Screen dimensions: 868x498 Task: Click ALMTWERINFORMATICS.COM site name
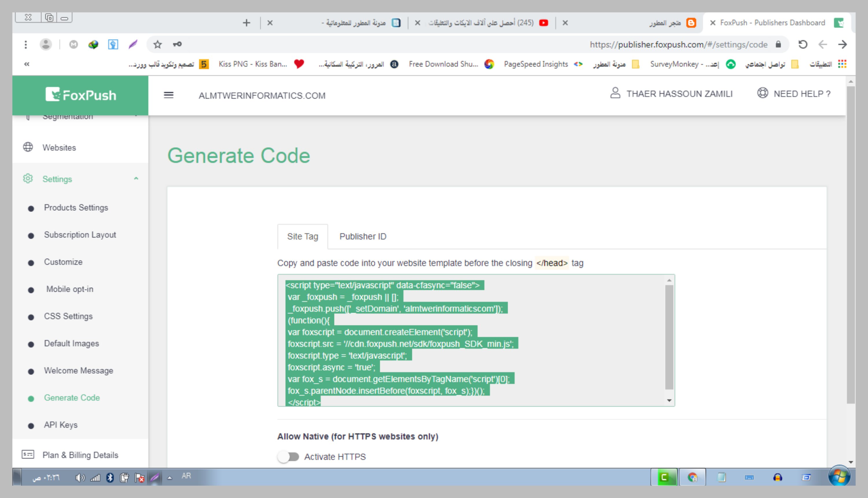(x=262, y=95)
